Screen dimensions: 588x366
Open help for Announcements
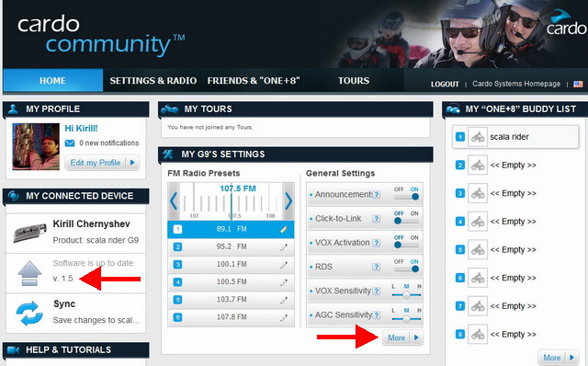click(x=377, y=195)
